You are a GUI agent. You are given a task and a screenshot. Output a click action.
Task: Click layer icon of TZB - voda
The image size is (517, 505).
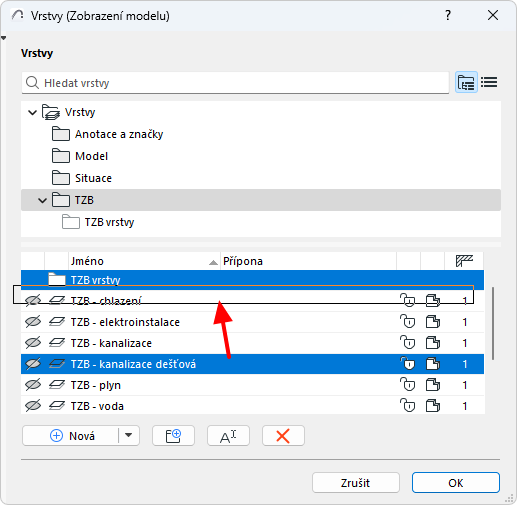coord(57,406)
